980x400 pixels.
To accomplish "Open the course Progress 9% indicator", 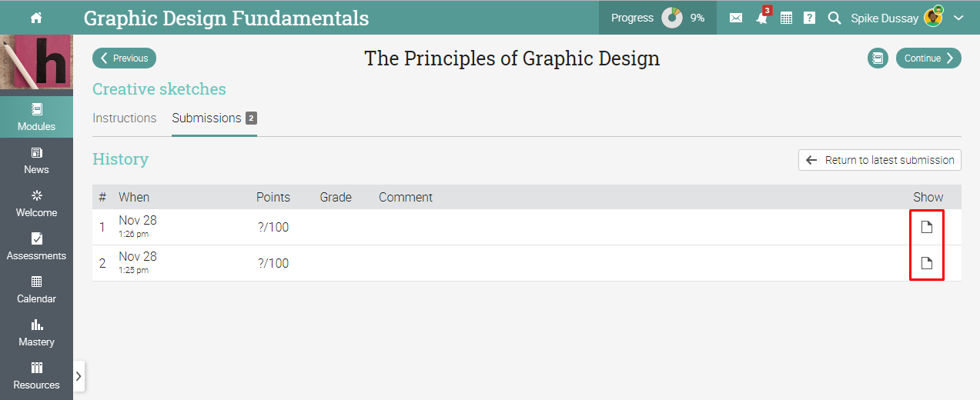I will 657,18.
